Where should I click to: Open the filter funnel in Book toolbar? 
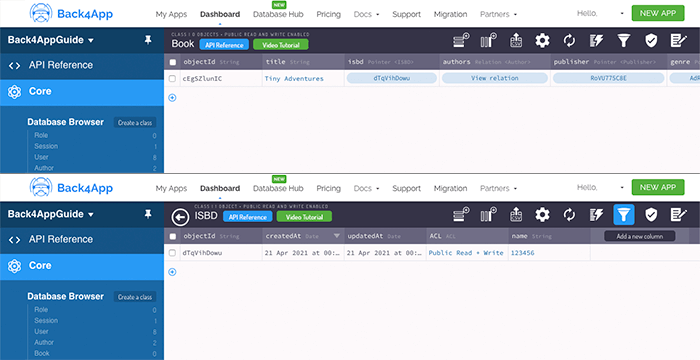[624, 41]
